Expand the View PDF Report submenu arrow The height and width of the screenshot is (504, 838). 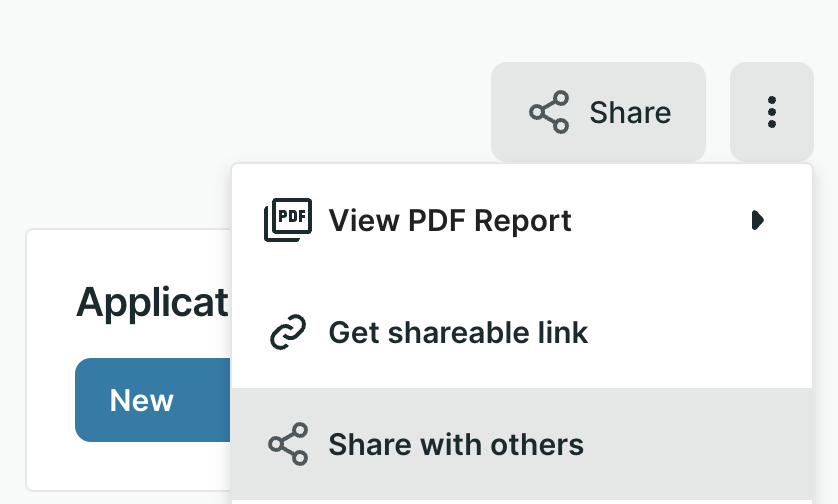758,220
